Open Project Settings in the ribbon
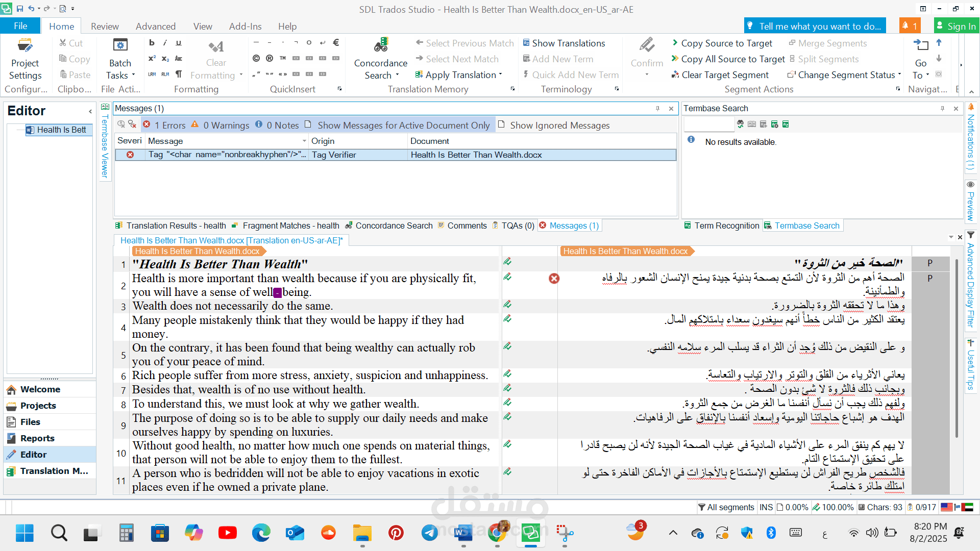This screenshot has height=551, width=980. pyautogui.click(x=25, y=59)
